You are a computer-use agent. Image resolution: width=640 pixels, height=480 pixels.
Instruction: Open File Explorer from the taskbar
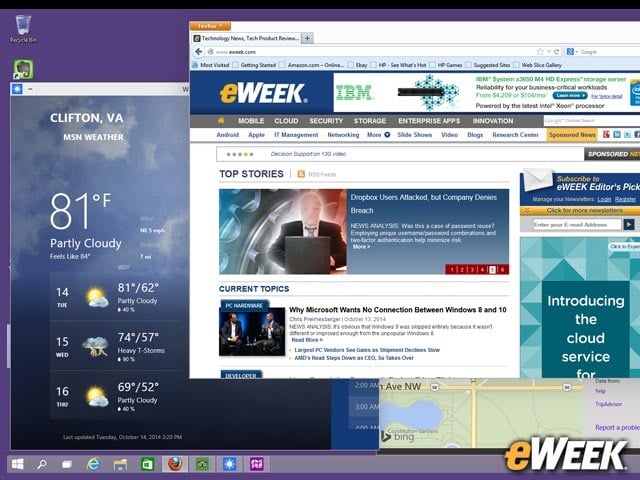pyautogui.click(x=120, y=464)
